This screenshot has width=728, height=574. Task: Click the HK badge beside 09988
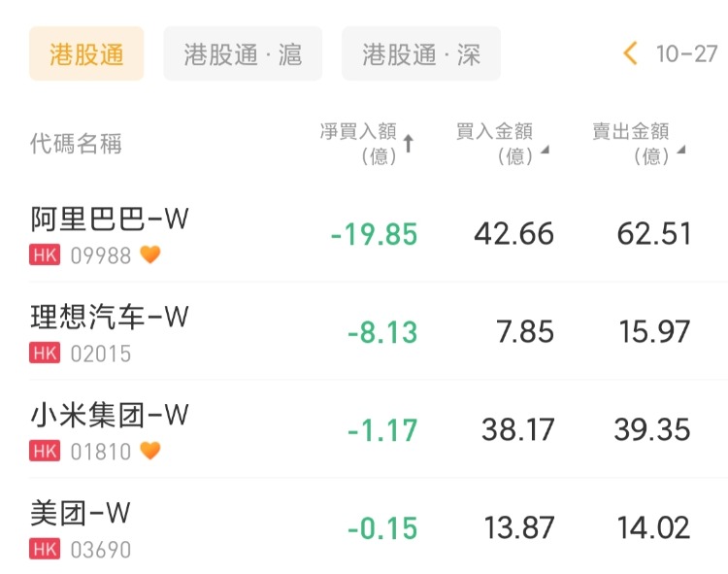coord(45,255)
